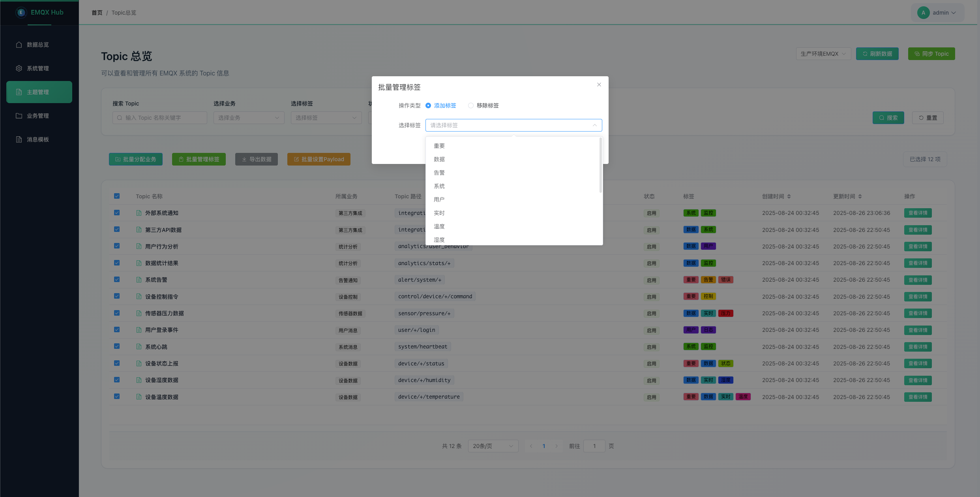Choose 实时 from the tag list
The width and height of the screenshot is (980, 497).
coord(439,213)
